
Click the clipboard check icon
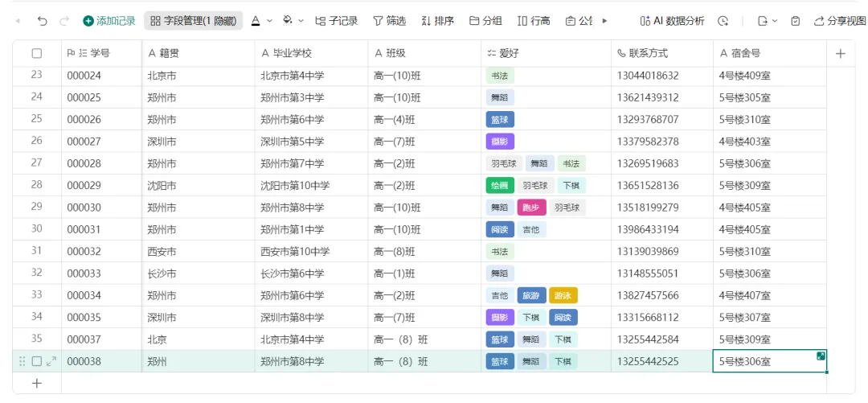tap(796, 21)
